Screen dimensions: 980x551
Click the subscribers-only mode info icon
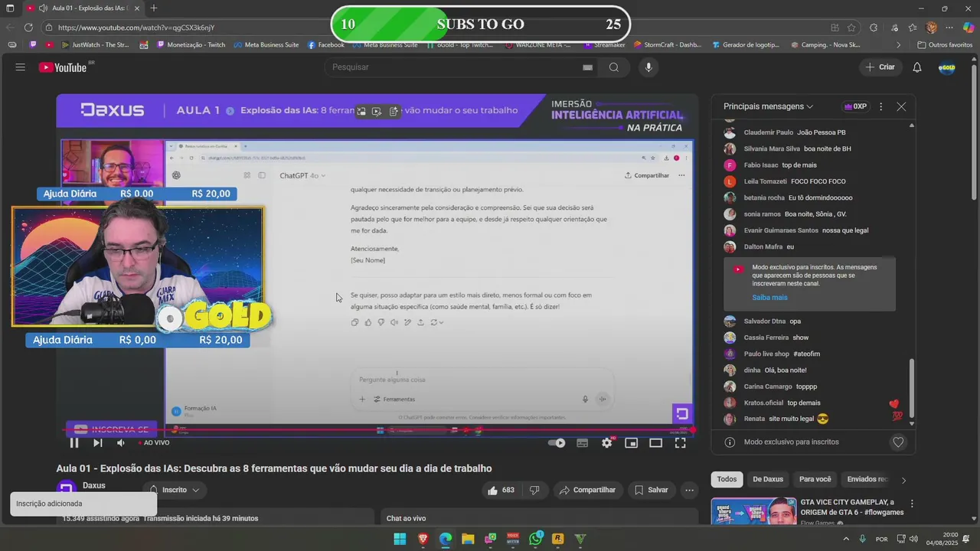click(x=730, y=442)
